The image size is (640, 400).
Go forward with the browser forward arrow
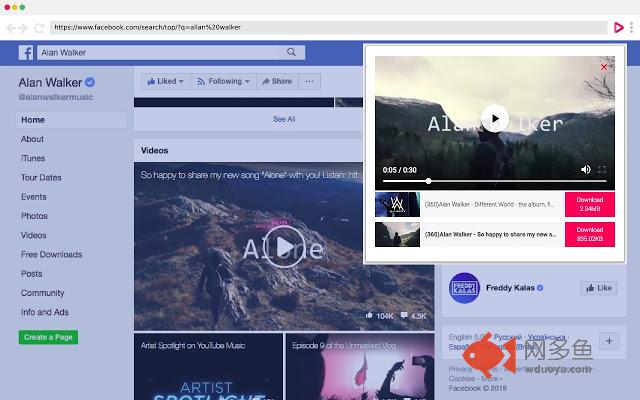point(22,28)
